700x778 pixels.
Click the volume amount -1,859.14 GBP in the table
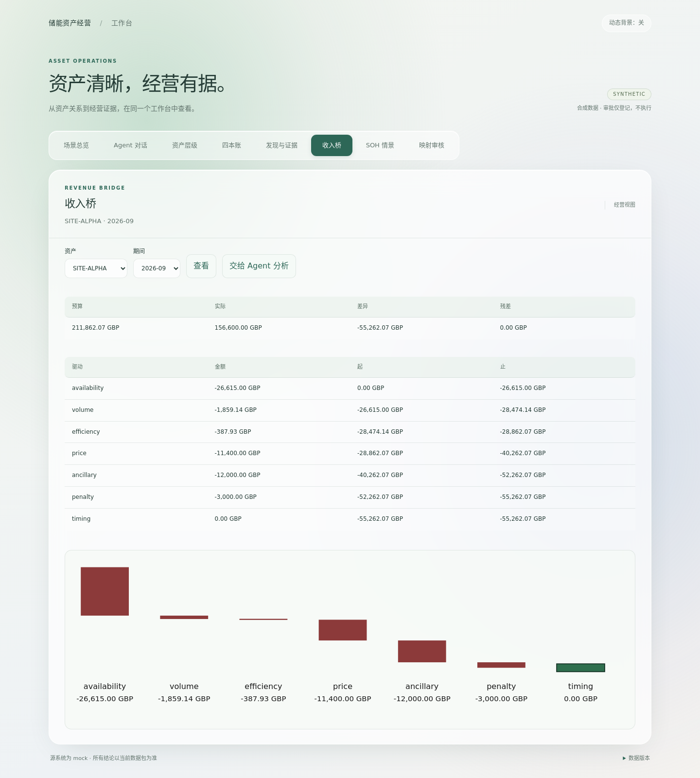[x=236, y=410]
